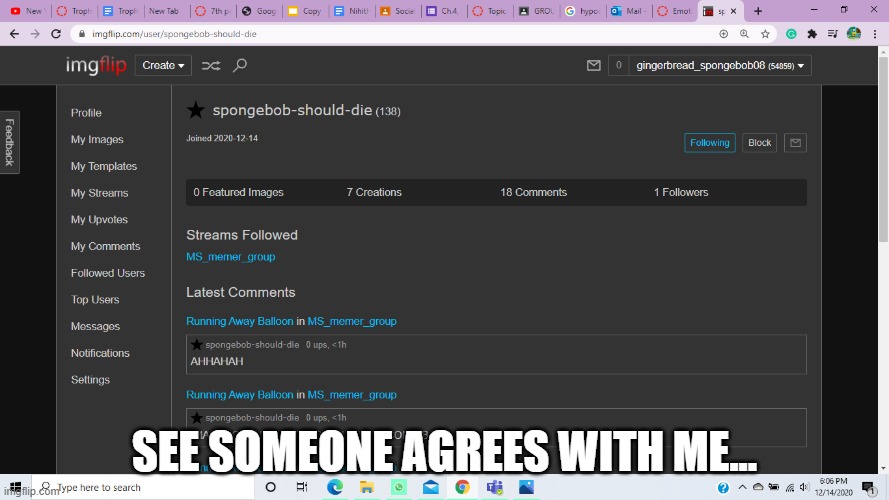Open the Photos app taskbar icon
This screenshot has width=889, height=500.
pyautogui.click(x=526, y=487)
